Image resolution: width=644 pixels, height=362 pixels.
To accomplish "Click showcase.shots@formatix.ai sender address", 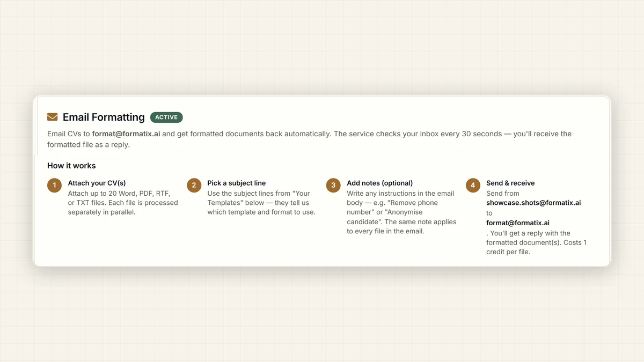I will (533, 203).
